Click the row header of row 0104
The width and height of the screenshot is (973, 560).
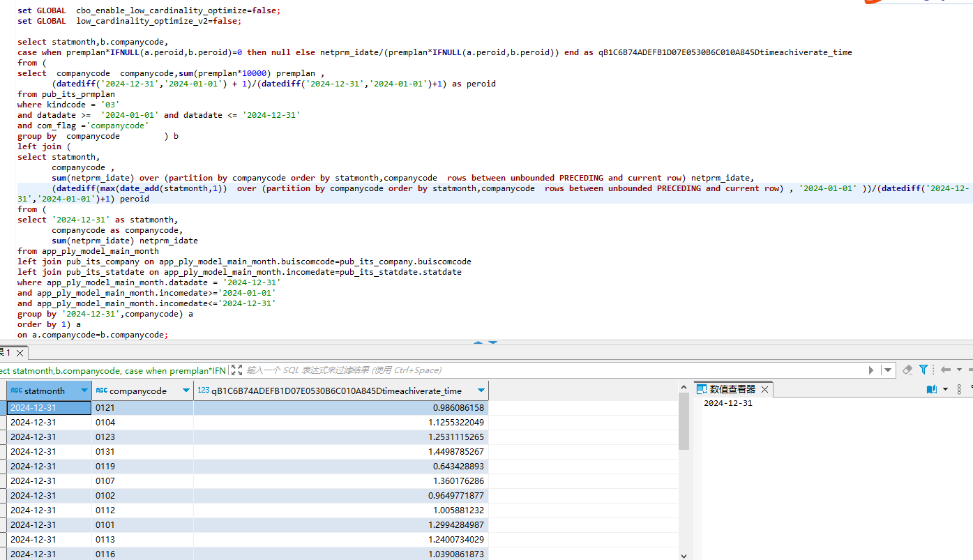coord(3,423)
